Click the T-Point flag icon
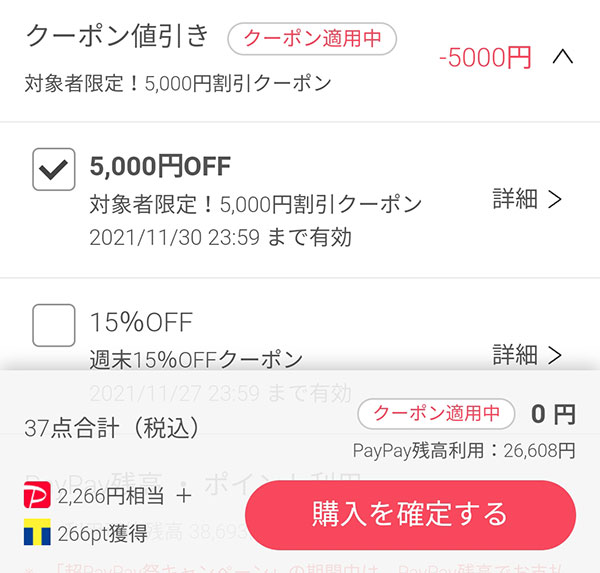The image size is (600, 573). [x=37, y=532]
